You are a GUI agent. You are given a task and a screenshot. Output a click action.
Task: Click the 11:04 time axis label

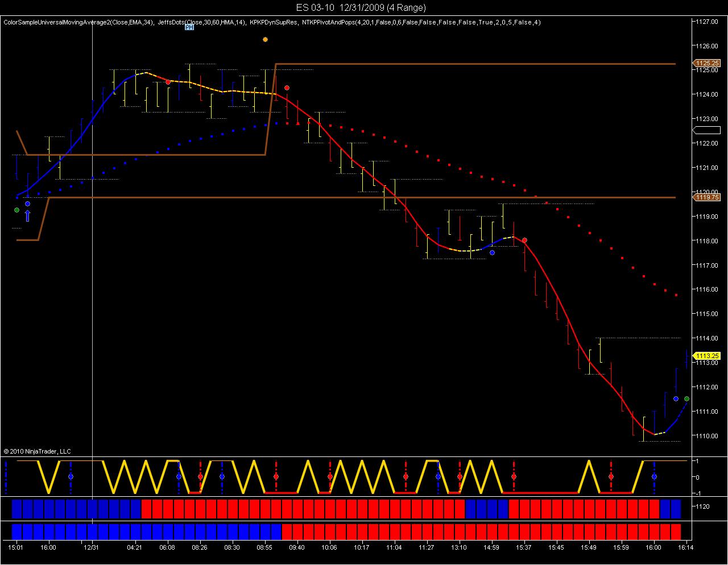(394, 547)
